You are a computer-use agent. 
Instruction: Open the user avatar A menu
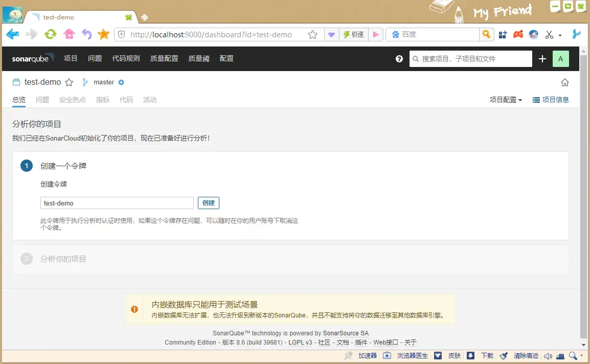click(560, 59)
